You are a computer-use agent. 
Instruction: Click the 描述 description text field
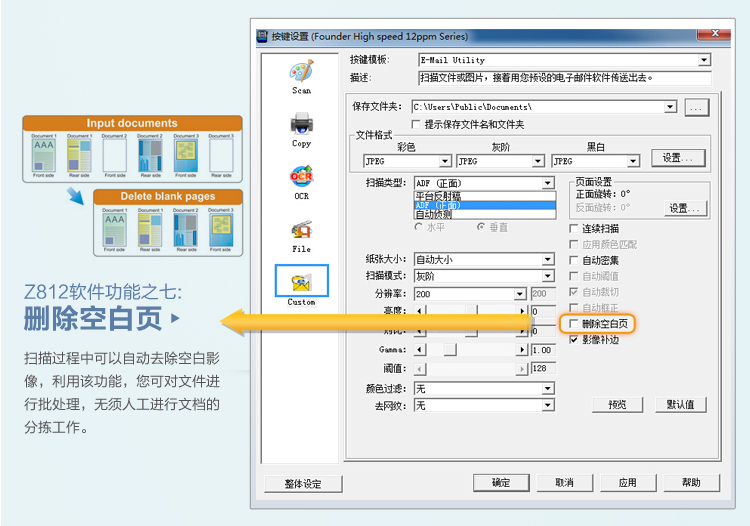point(564,78)
